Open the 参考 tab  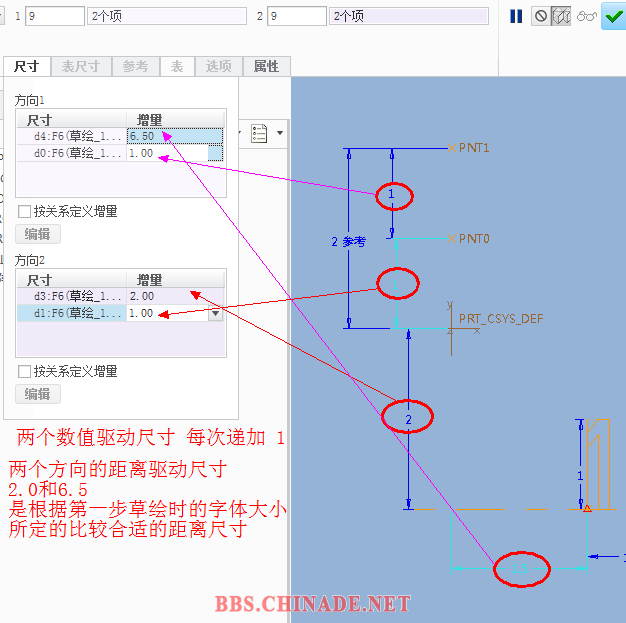click(x=136, y=66)
